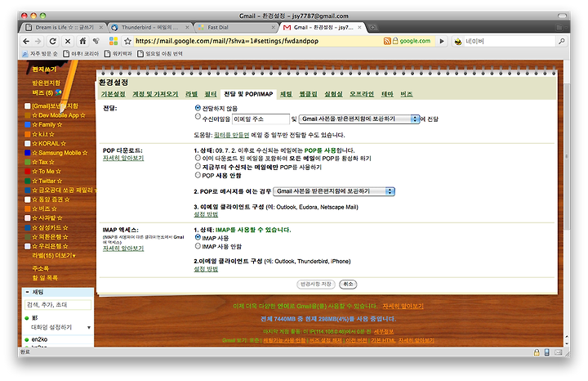Select POP for mail arriving from now on
Image resolution: width=588 pixels, height=381 pixels.
pyautogui.click(x=198, y=166)
